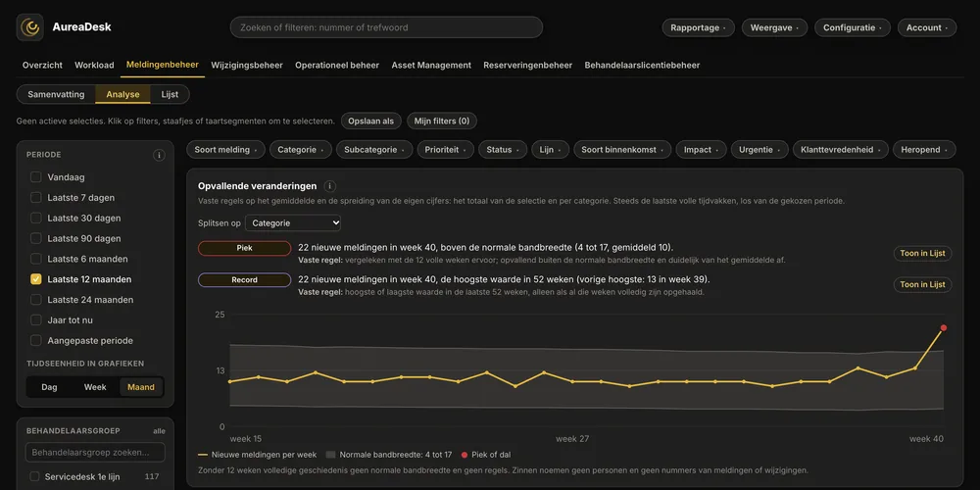
Task: Tick the Vandaag checkbox
Action: point(36,177)
